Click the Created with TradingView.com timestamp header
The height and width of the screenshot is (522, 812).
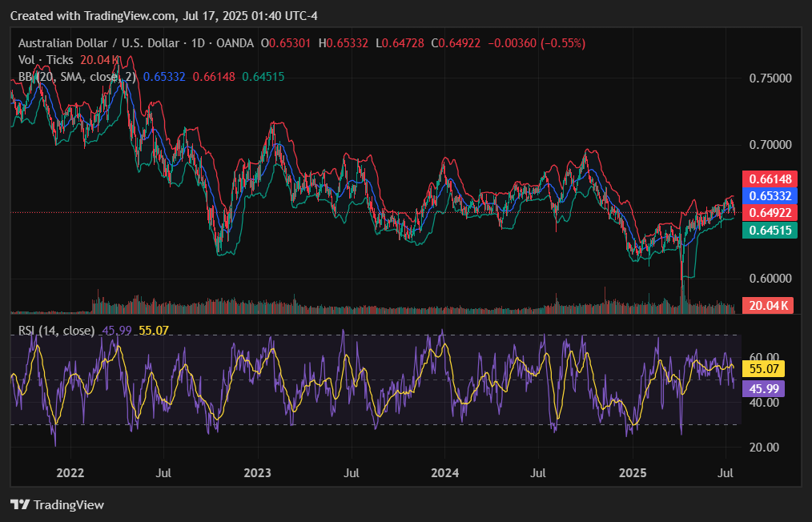(x=164, y=16)
